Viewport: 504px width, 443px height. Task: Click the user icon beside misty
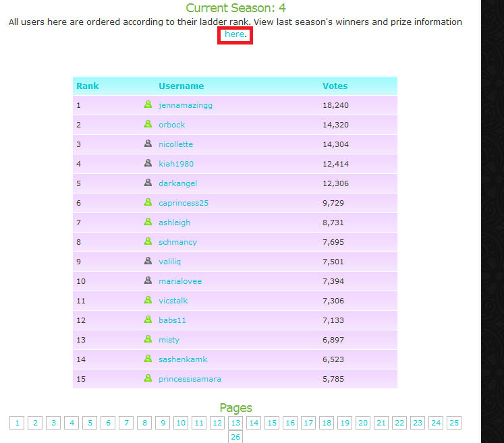148,339
